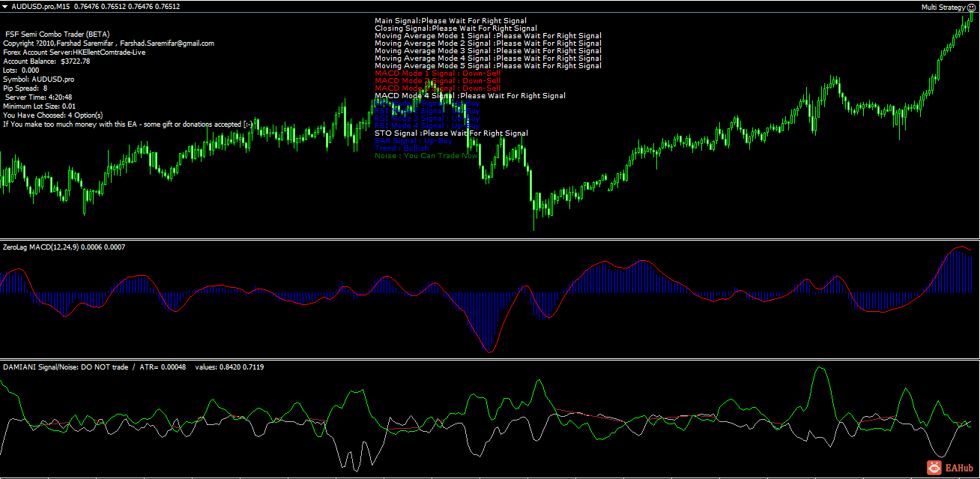Click red 'MACD Mode 2 Signal : Down-Sell'

pos(438,81)
